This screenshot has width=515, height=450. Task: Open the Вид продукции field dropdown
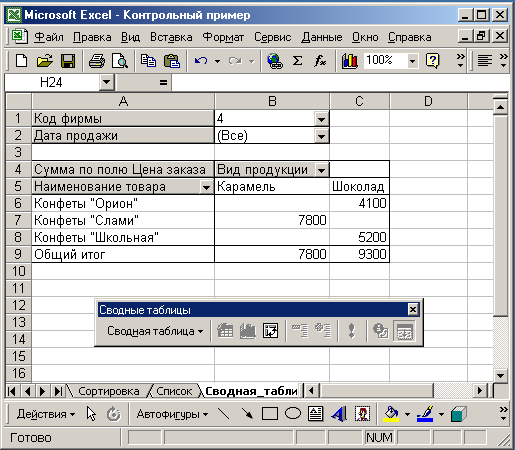pos(321,170)
